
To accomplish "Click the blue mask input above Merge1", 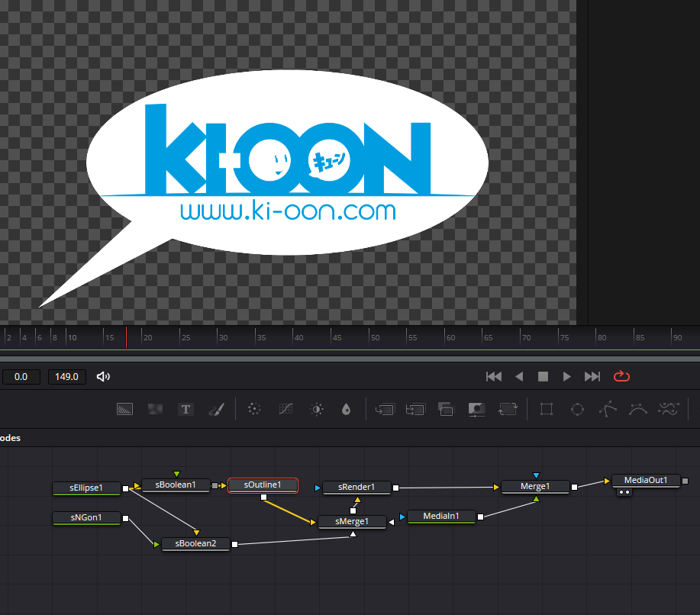I will coord(536,476).
